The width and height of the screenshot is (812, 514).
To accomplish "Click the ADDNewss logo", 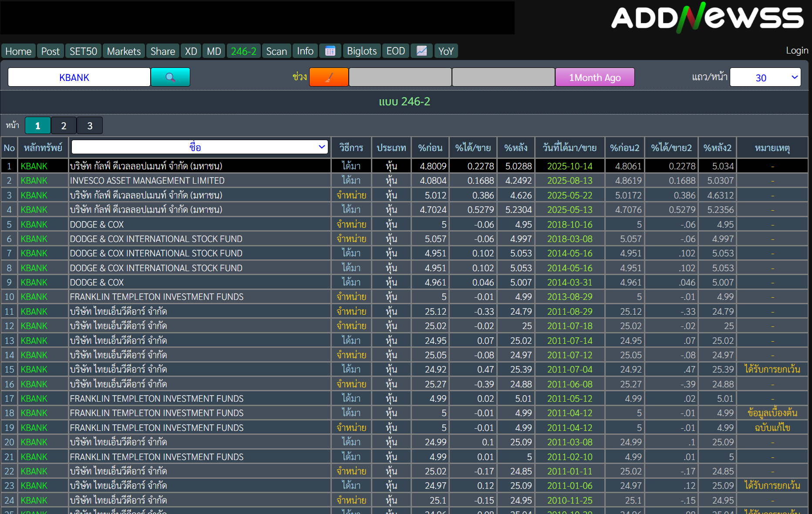I will (x=707, y=18).
